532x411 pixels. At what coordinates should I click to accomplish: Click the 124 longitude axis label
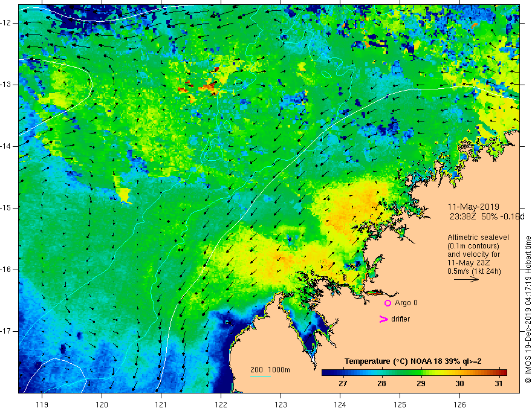(340, 404)
